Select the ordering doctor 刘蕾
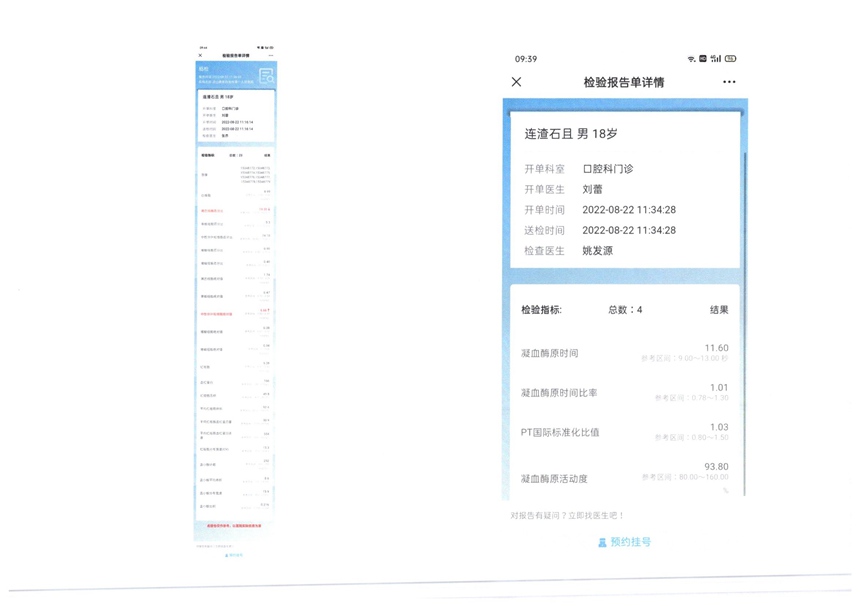Screen dimensions: 860x607 (x=592, y=189)
